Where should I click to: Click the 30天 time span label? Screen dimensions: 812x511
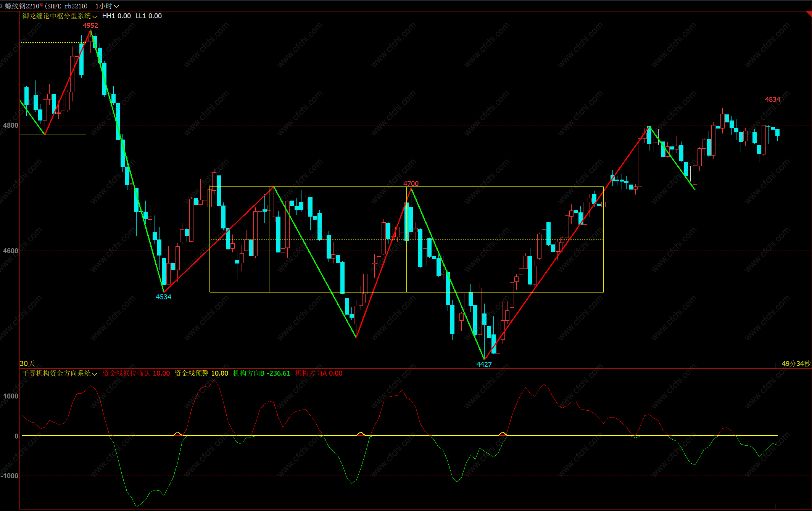click(27, 364)
